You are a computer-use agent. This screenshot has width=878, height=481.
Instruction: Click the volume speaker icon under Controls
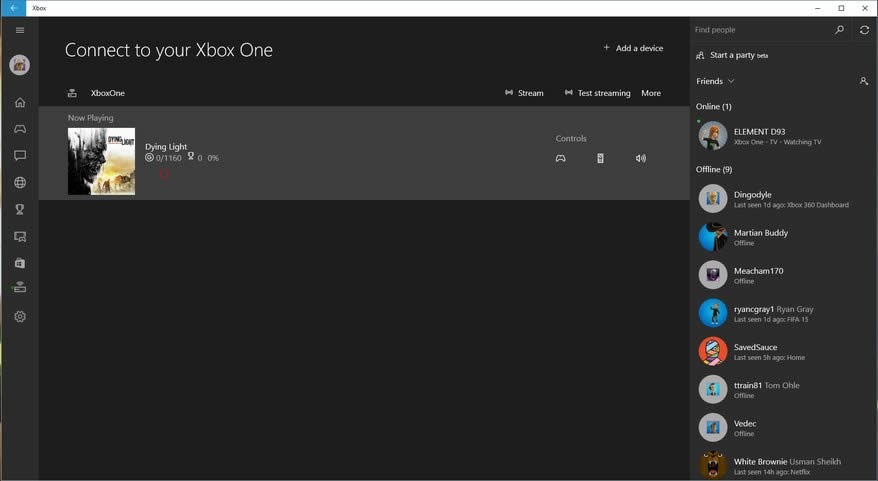[x=640, y=158]
